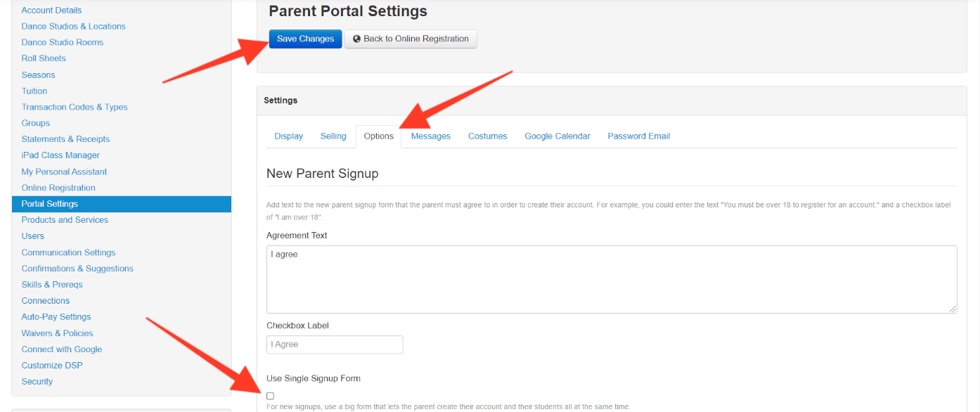Viewport: 980px width, 412px height.
Task: Click the Use Single Signup Form label
Action: (314, 378)
